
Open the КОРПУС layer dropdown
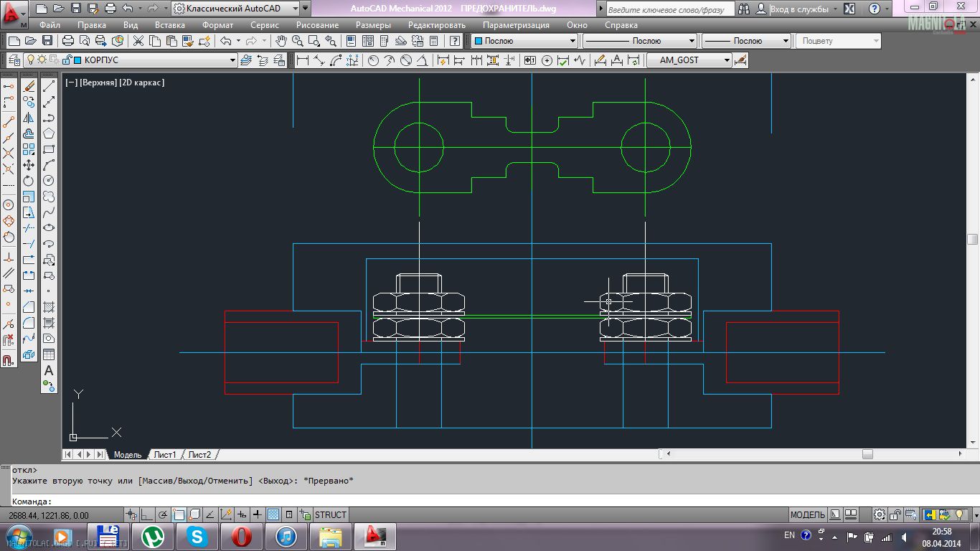point(232,60)
